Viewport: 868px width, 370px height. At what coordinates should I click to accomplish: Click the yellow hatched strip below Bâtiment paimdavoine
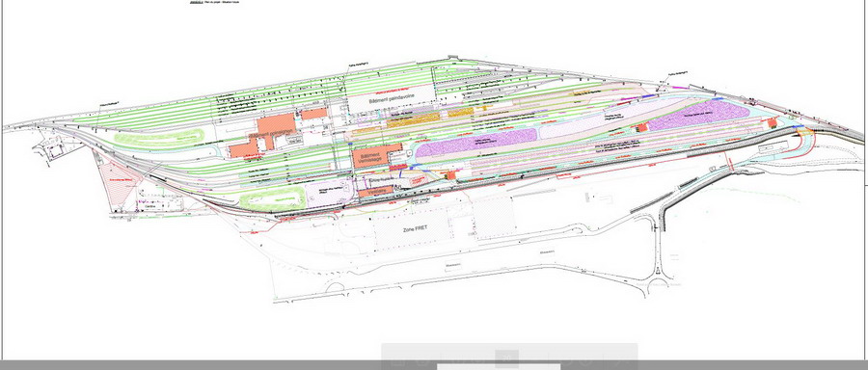pyautogui.click(x=413, y=120)
